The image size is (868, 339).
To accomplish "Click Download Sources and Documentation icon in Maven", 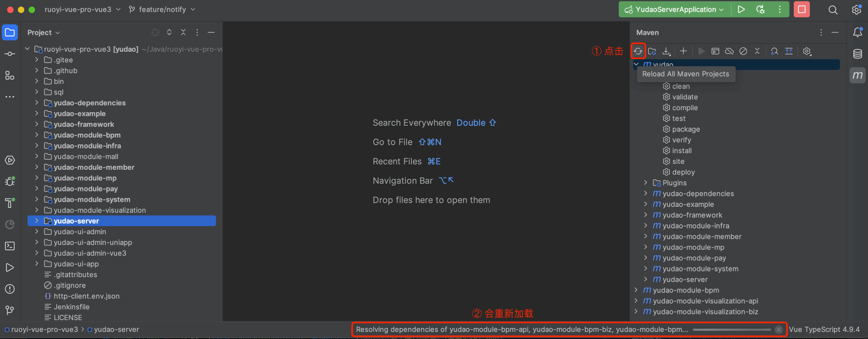I will [667, 52].
